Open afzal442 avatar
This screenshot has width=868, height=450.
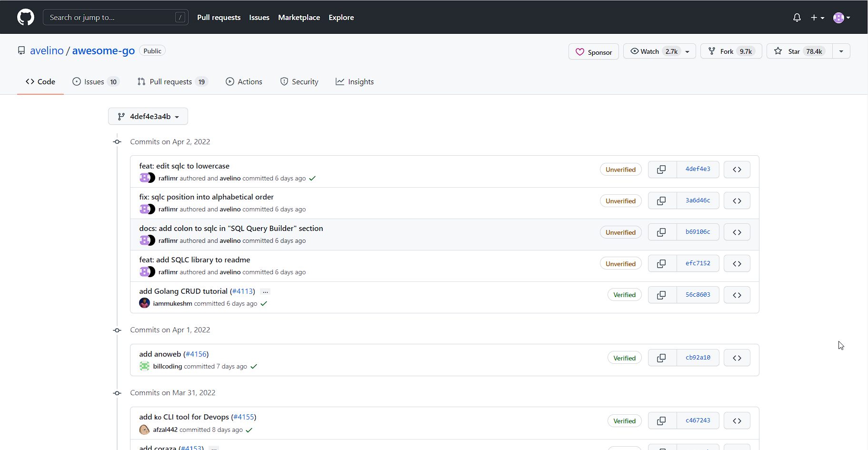point(144,430)
